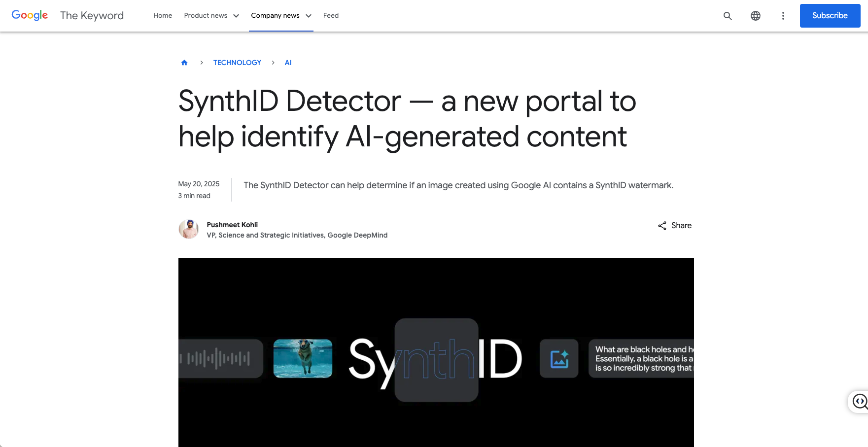This screenshot has height=447, width=868.
Task: Click The Keyword site title
Action: click(x=92, y=16)
